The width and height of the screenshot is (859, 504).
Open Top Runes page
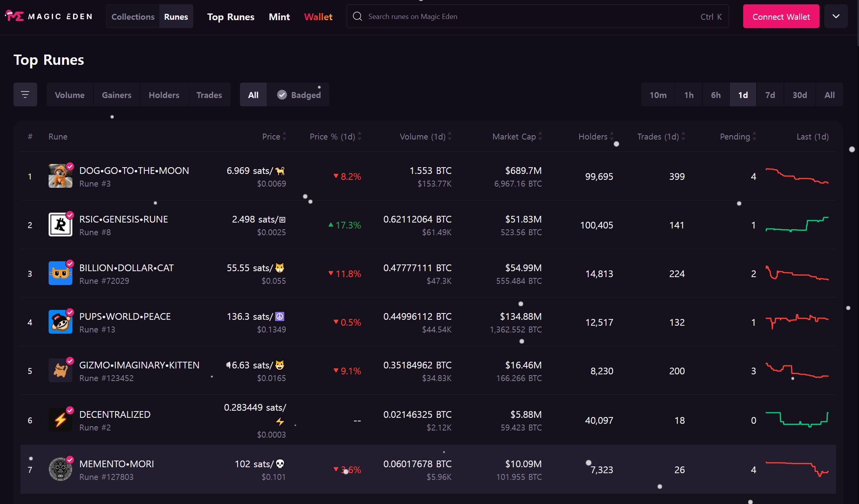pyautogui.click(x=231, y=17)
